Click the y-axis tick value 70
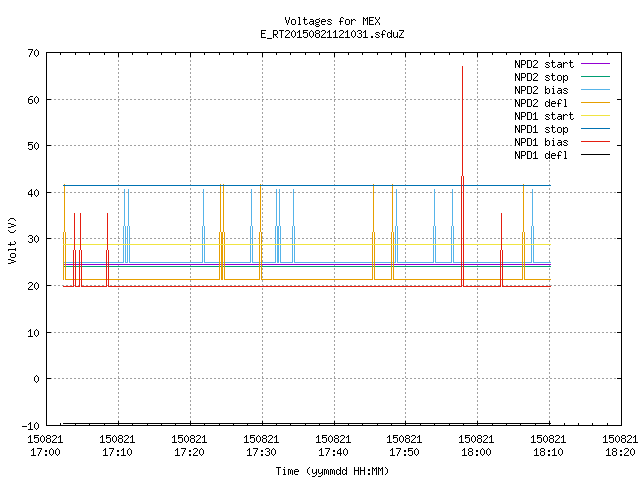 point(34,53)
